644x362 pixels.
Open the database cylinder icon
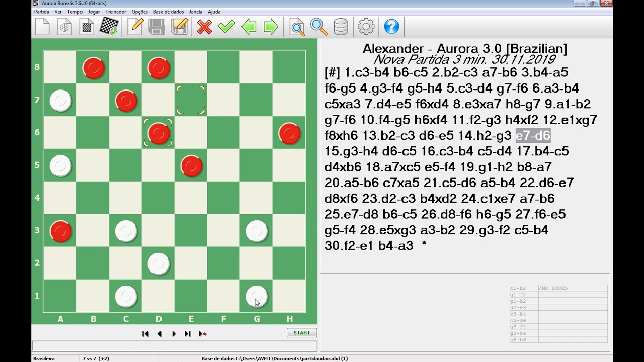[x=341, y=27]
